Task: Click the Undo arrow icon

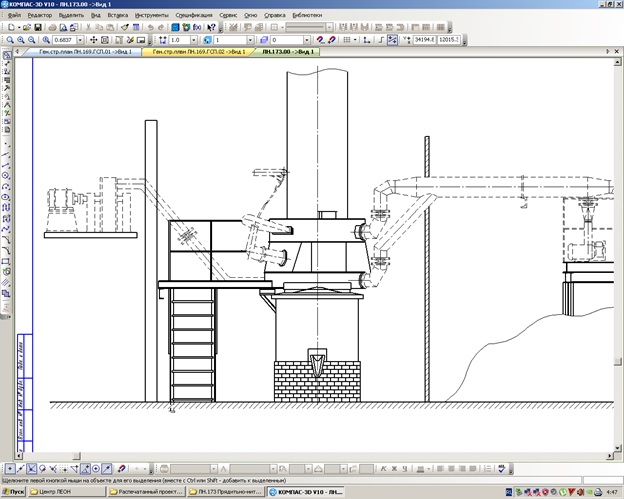Action: [x=150, y=27]
